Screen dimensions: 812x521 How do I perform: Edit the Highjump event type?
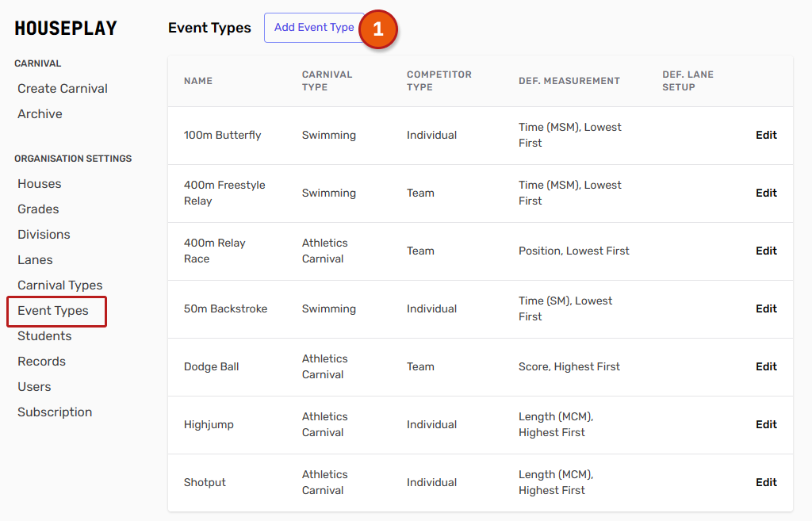(x=765, y=425)
